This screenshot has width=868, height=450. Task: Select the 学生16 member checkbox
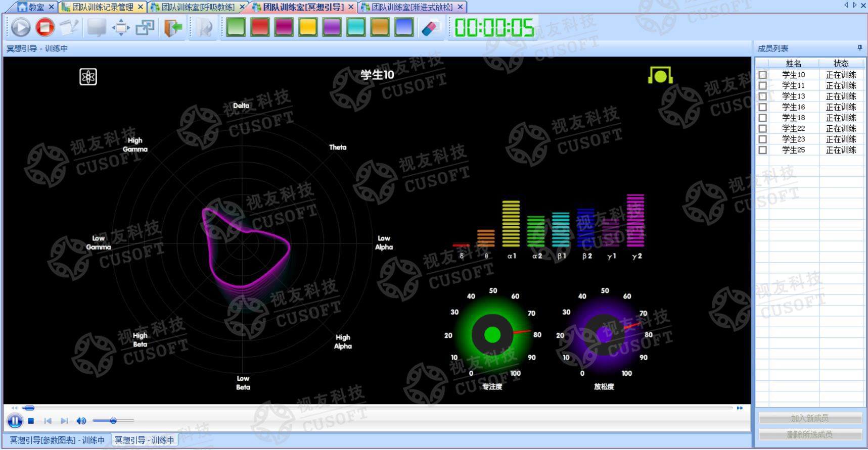tap(762, 107)
